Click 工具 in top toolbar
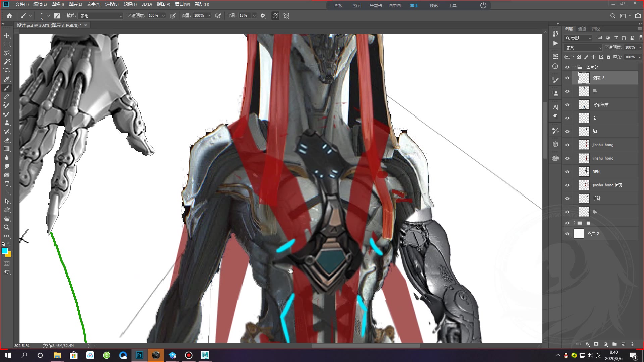Viewport: 644px width, 362px height. (452, 5)
